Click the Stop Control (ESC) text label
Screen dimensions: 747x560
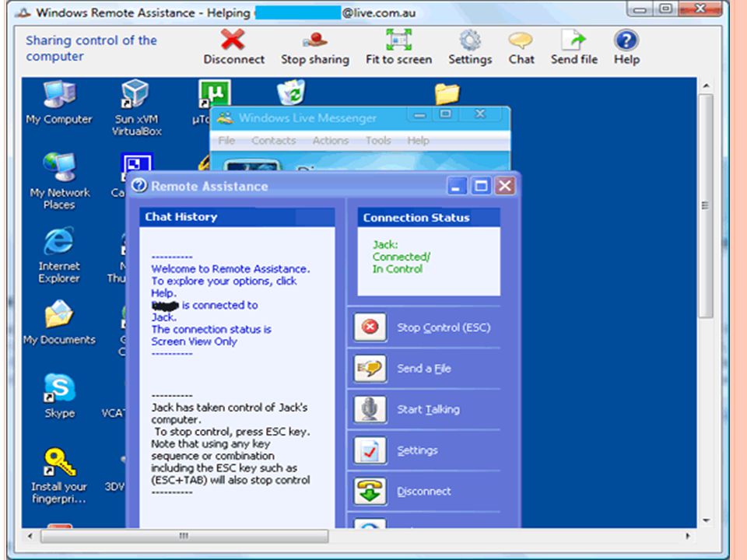tap(444, 327)
